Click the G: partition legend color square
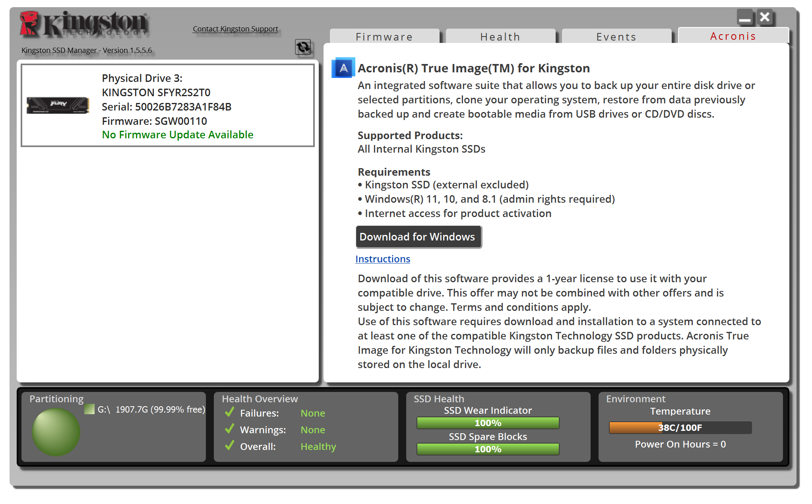The image size is (812, 504). (89, 409)
